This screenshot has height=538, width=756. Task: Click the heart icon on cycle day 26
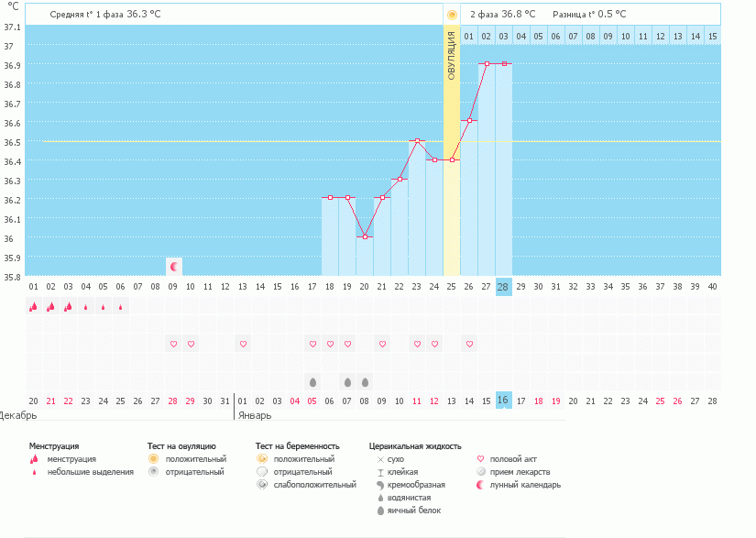coord(469,344)
